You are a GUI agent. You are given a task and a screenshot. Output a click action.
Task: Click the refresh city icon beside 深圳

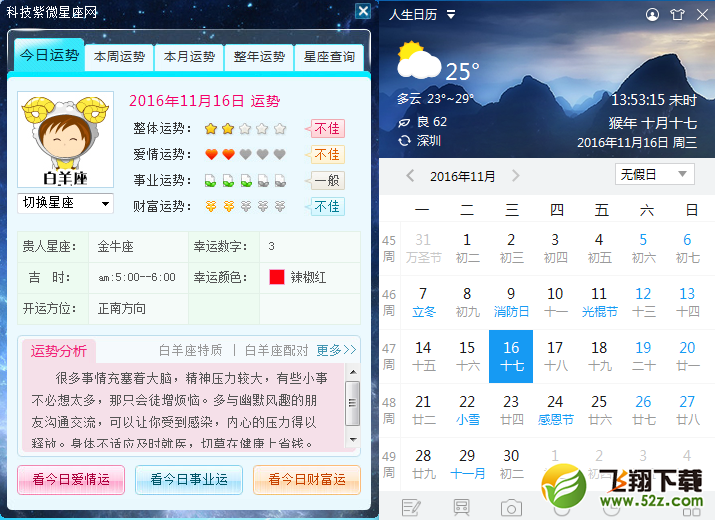click(x=404, y=140)
